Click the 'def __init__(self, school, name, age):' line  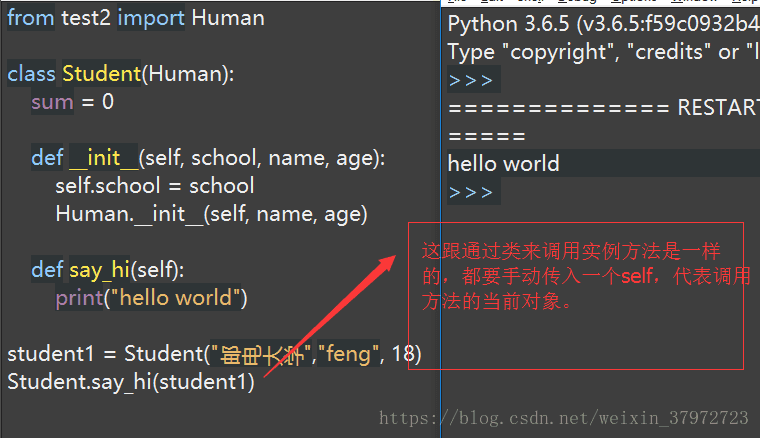(x=208, y=158)
